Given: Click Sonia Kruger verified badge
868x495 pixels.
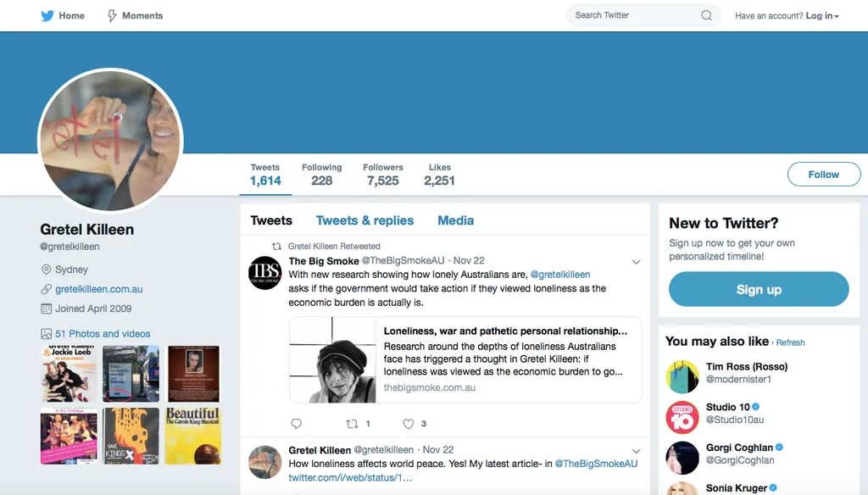Looking at the screenshot, I should [773, 488].
